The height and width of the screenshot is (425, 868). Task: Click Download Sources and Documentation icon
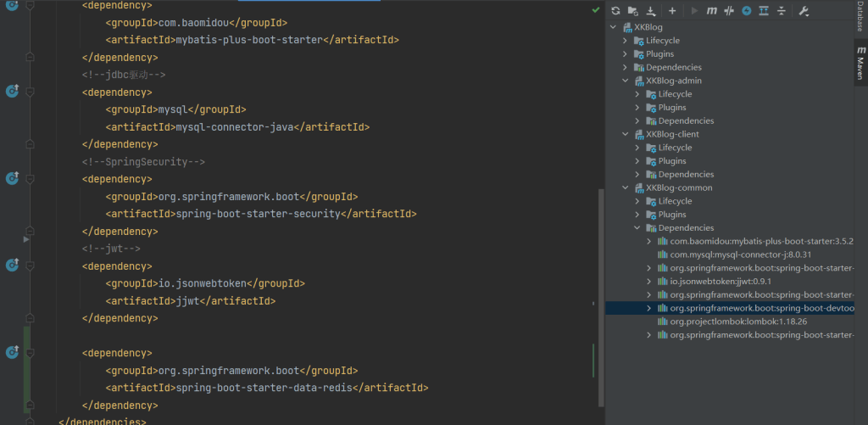tap(651, 11)
